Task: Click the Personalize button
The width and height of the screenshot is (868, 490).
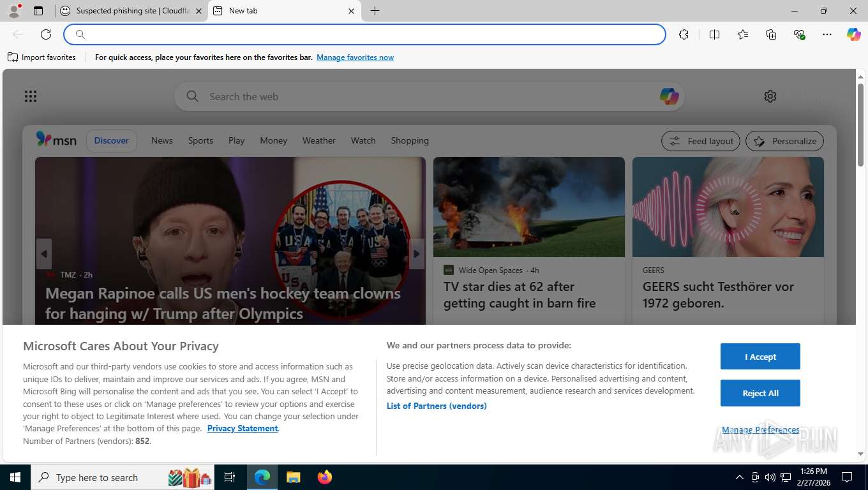Action: coord(785,141)
